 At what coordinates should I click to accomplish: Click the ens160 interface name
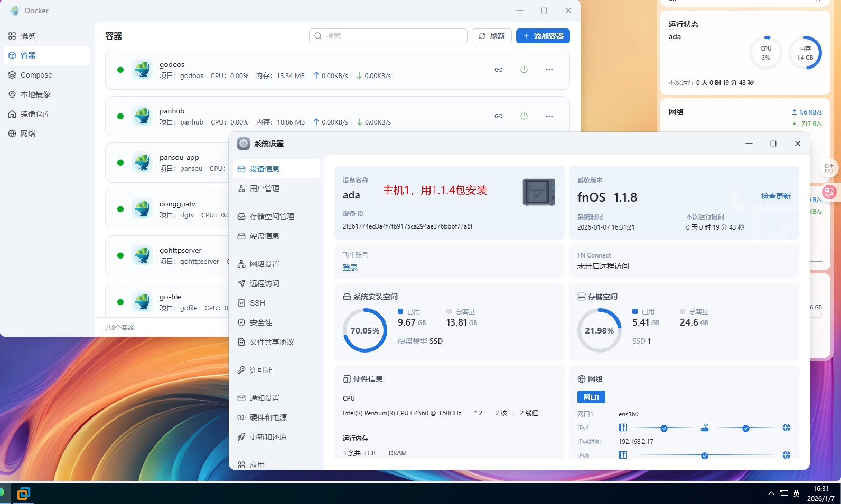point(629,414)
